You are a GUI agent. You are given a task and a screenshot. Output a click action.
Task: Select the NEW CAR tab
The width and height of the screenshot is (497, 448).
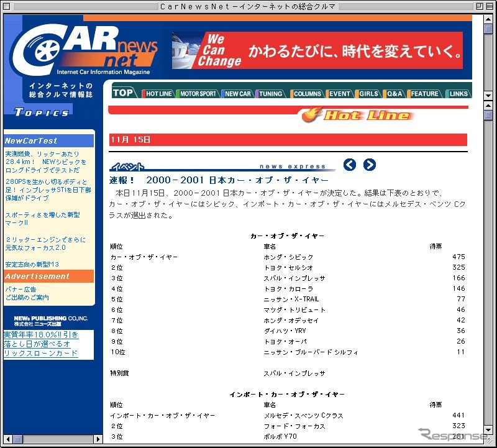[237, 94]
